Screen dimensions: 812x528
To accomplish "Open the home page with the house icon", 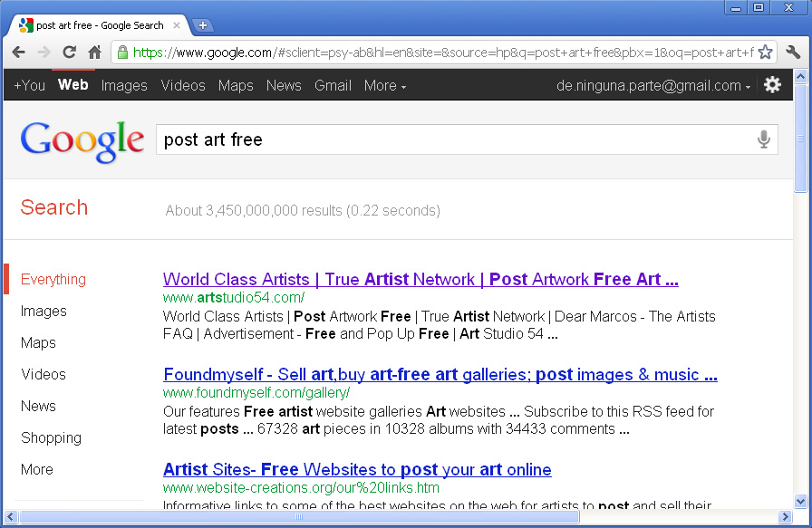I will [95, 53].
